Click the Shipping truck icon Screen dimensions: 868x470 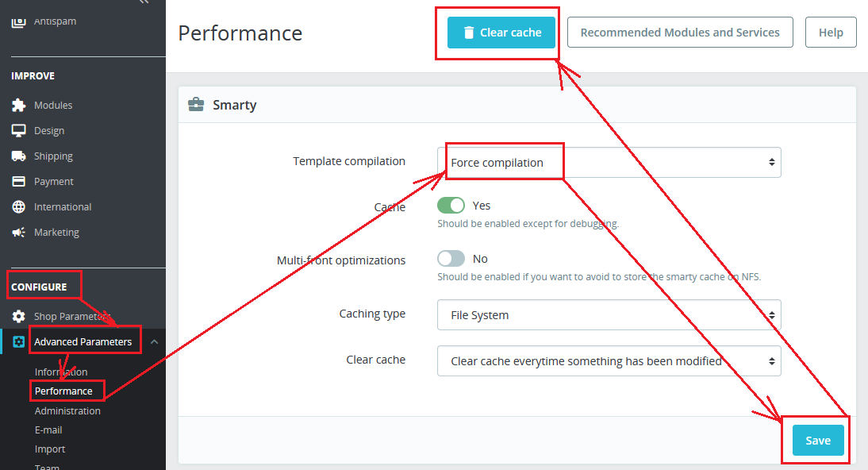pyautogui.click(x=19, y=156)
